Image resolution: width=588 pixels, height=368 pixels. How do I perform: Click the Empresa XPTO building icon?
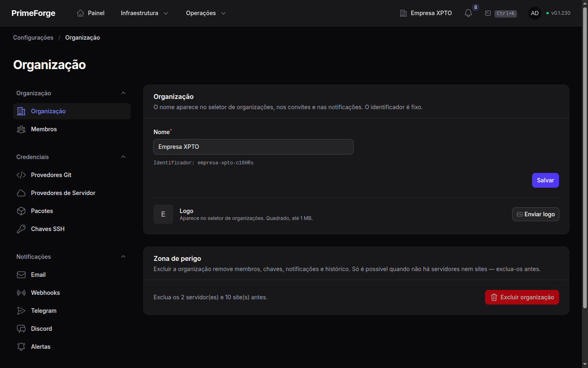[403, 13]
